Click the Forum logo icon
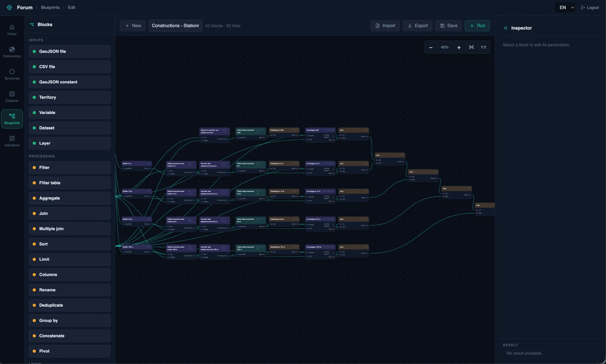The height and width of the screenshot is (364, 606). [x=9, y=8]
